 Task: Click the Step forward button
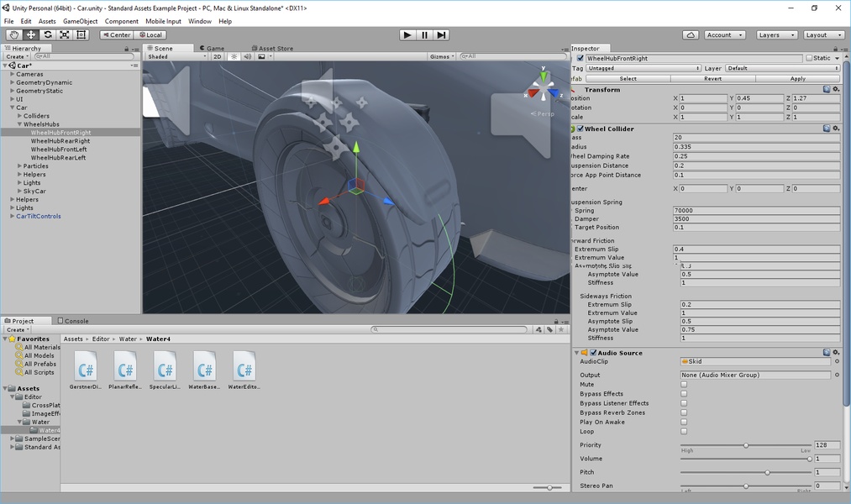point(441,34)
